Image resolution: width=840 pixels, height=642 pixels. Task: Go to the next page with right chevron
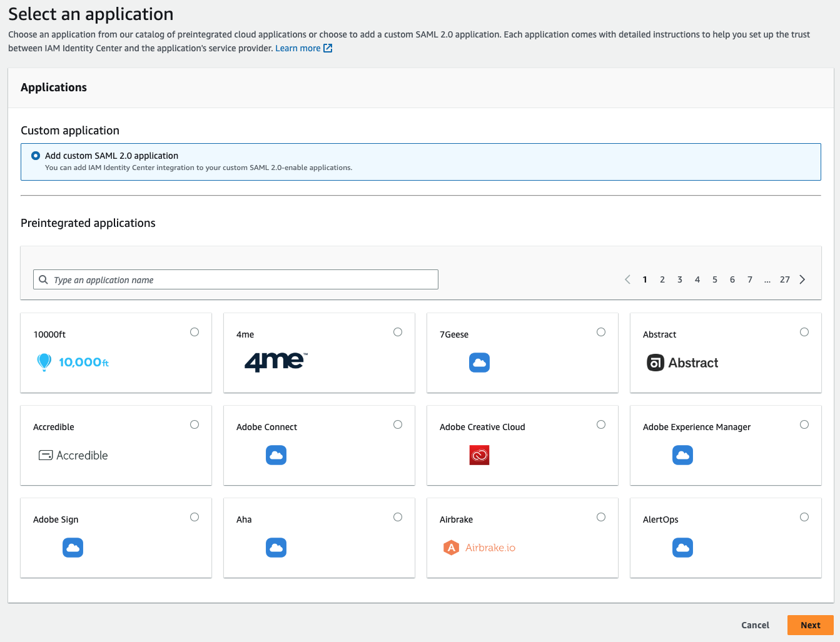coord(802,279)
